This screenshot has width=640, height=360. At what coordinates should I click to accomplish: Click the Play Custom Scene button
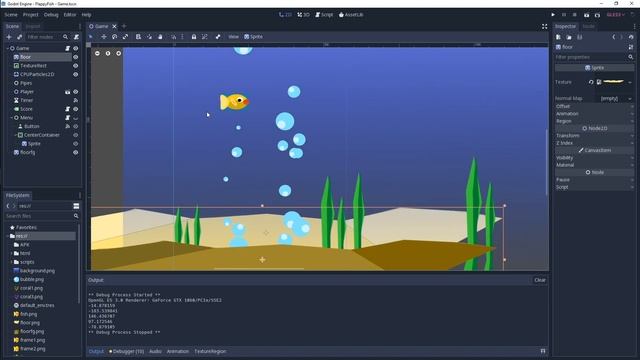(x=598, y=15)
